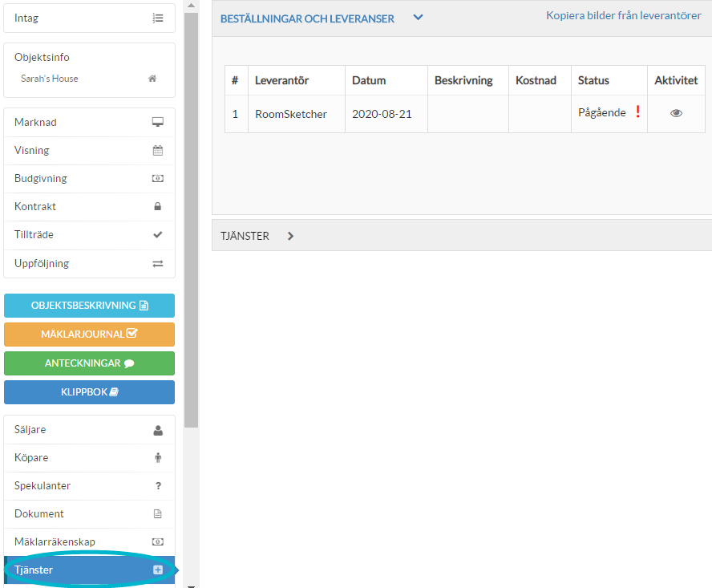Click the Objektsbeskrivning button

pyautogui.click(x=89, y=306)
